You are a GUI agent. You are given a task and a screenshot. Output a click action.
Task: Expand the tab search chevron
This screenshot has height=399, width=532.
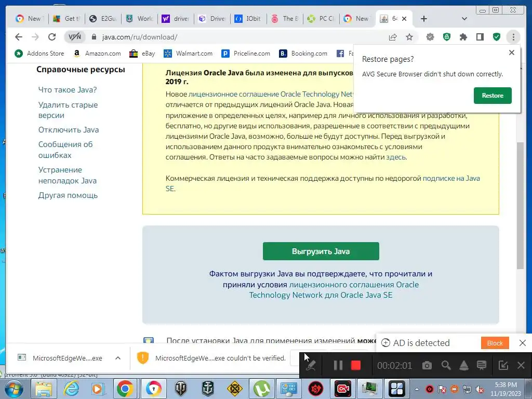[464, 19]
